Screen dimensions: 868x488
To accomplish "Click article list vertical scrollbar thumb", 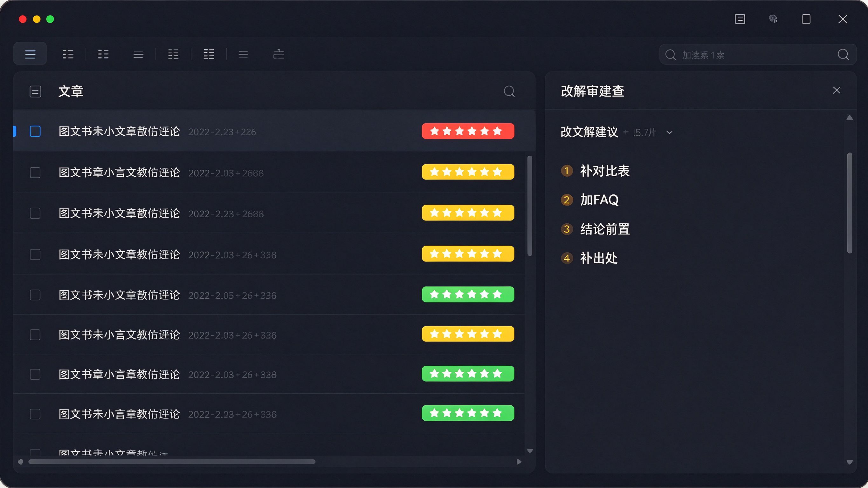I will coord(530,206).
